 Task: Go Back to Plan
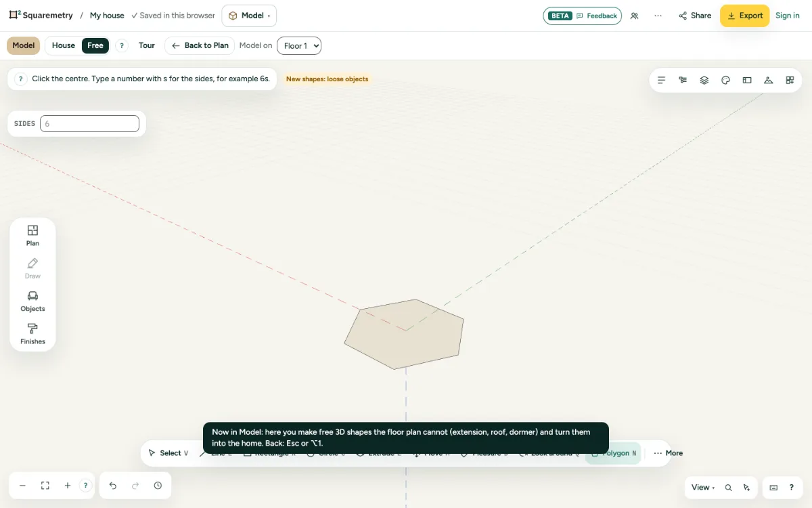200,45
